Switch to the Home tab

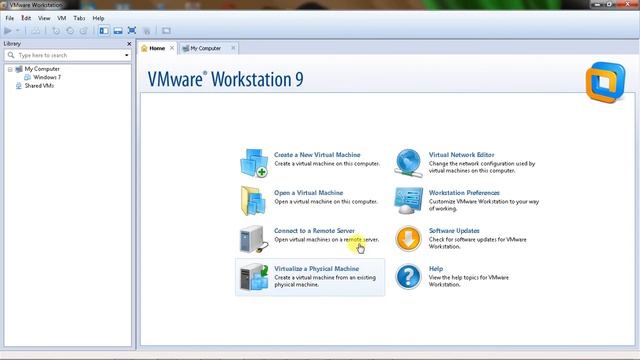click(157, 48)
